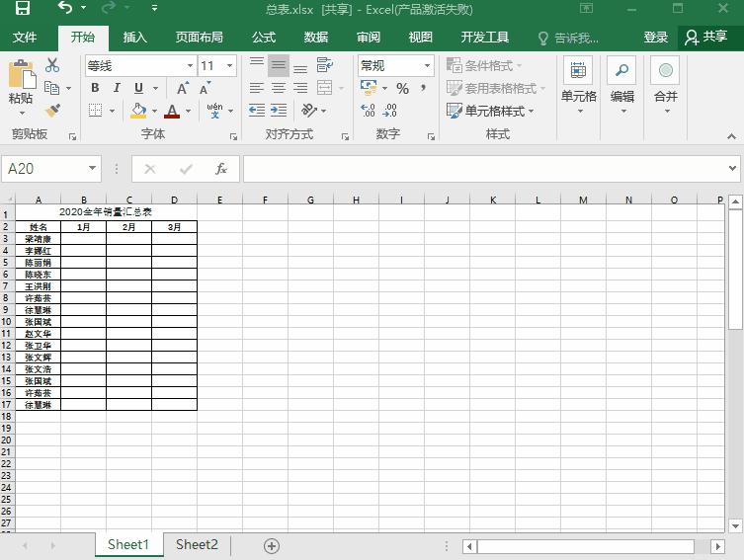Apply comma style format
The width and height of the screenshot is (744, 560).
[423, 88]
